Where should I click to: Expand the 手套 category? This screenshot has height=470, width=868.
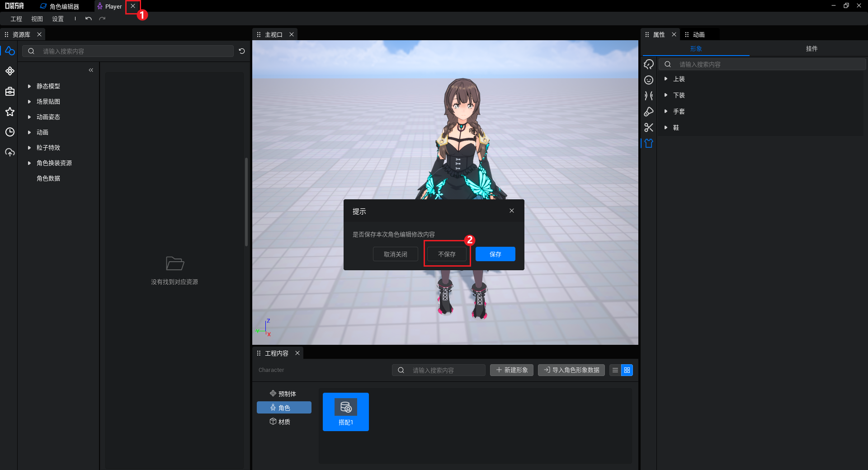point(666,112)
